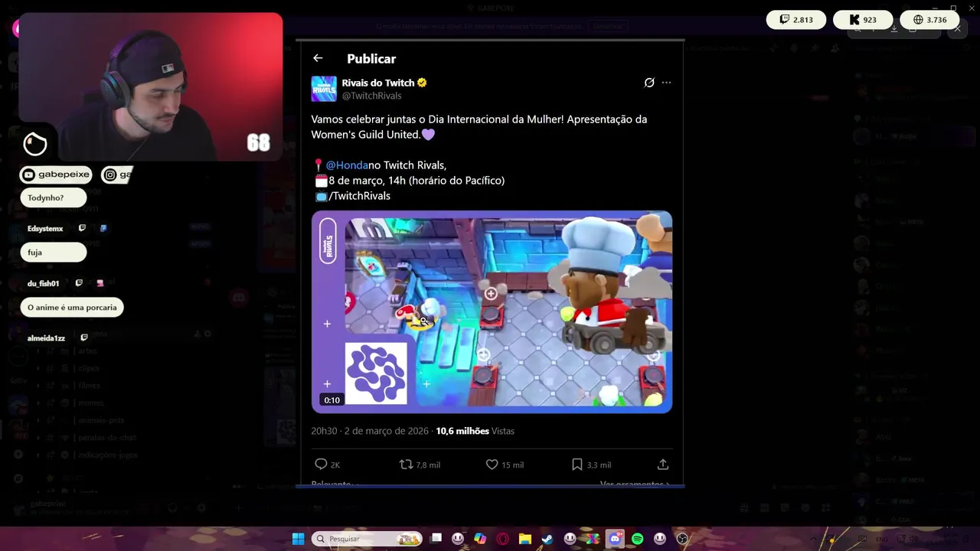This screenshot has height=551, width=980.
Task: Open the 'memes' channel in Discord background
Action: coord(91,403)
